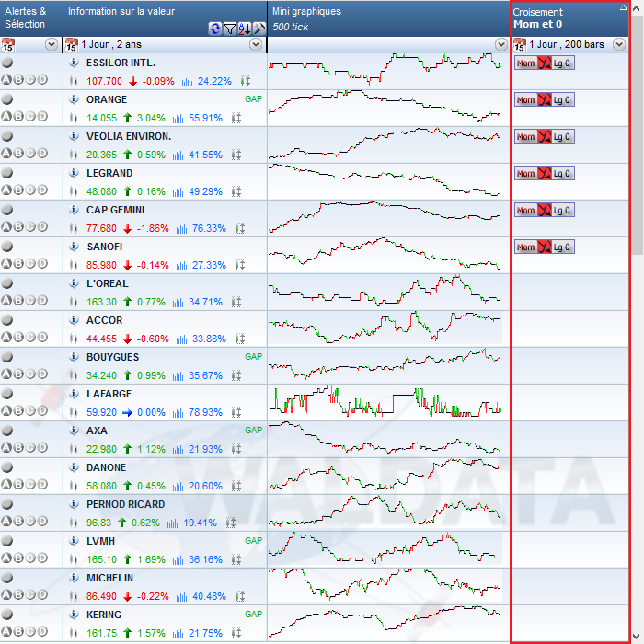Open dropdown in Alertes & Sélection column
Viewport: 644px width, 644px height.
pos(52,44)
